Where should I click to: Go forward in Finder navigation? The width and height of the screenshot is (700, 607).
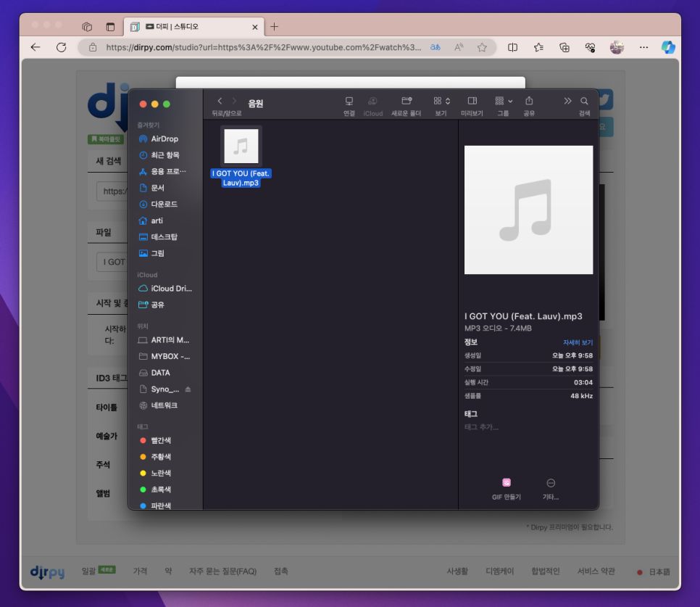234,102
